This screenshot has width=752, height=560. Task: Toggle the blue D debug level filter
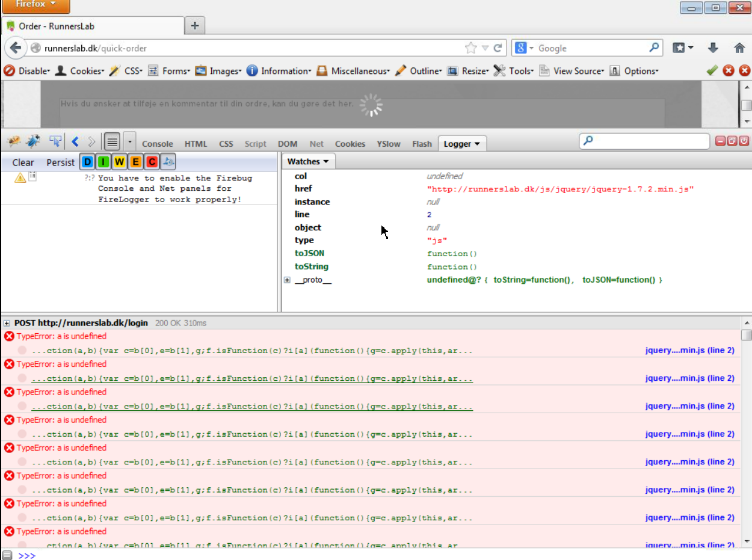click(x=87, y=162)
